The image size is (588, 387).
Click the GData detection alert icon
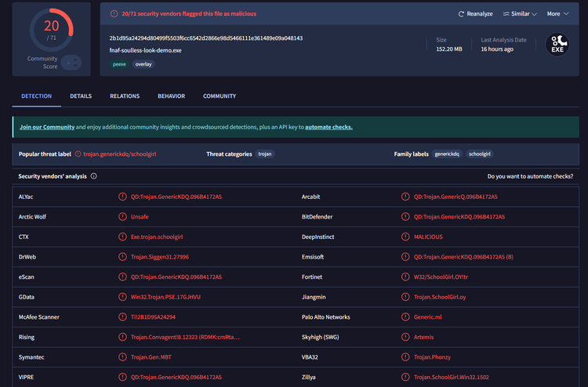point(122,297)
